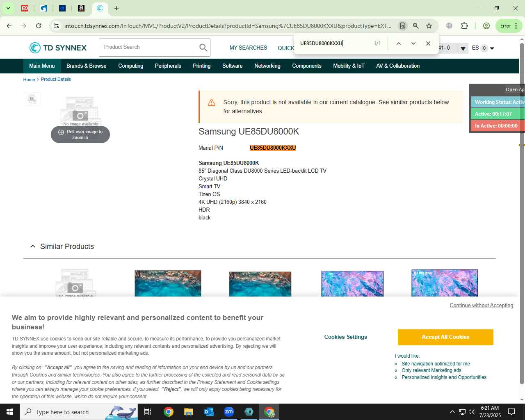Click the small product thumbnail image
Image resolution: width=525 pixels, height=420 pixels.
coord(32,99)
